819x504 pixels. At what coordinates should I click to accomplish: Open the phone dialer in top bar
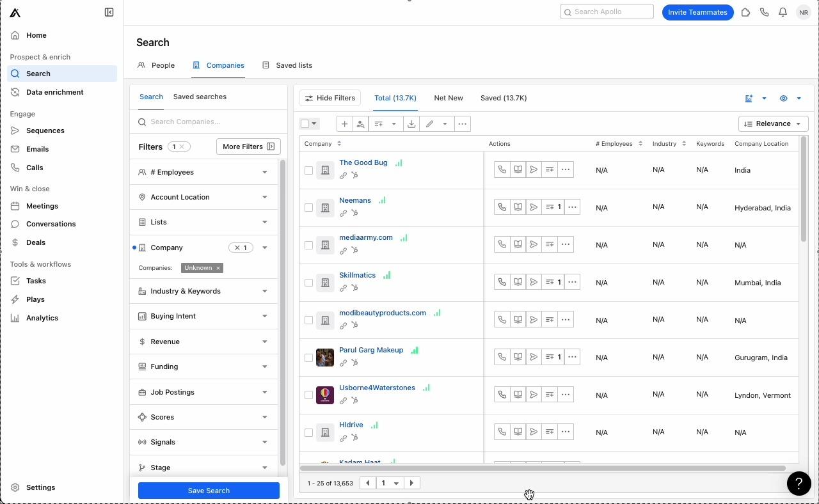click(x=764, y=12)
